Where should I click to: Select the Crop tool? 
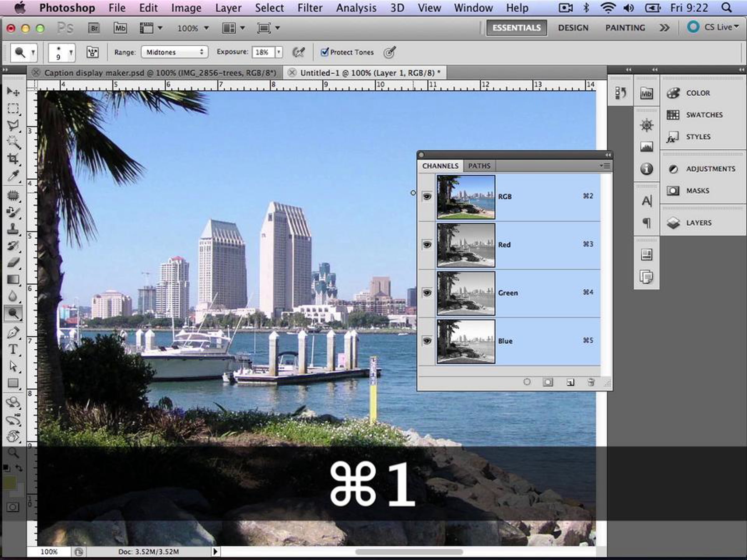click(x=13, y=159)
